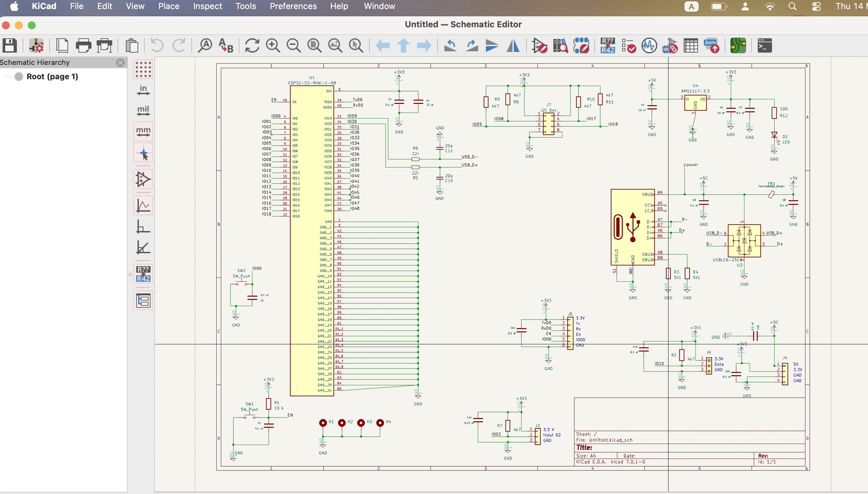Image resolution: width=868 pixels, height=494 pixels.
Task: Switch units to millimeters
Action: 143,131
